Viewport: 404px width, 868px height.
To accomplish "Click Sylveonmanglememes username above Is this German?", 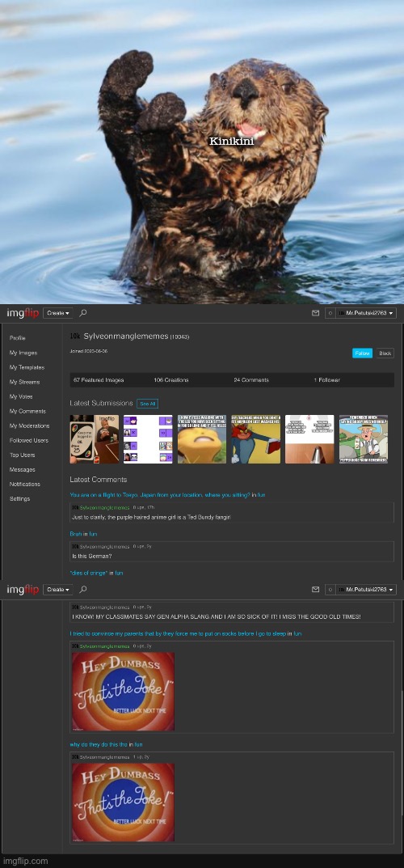I will click(105, 546).
